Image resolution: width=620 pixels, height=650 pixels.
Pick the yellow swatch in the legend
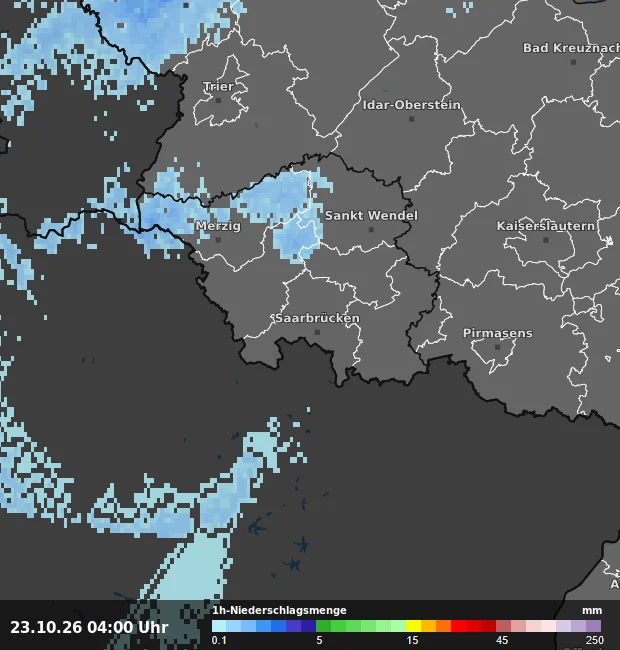tap(413, 626)
